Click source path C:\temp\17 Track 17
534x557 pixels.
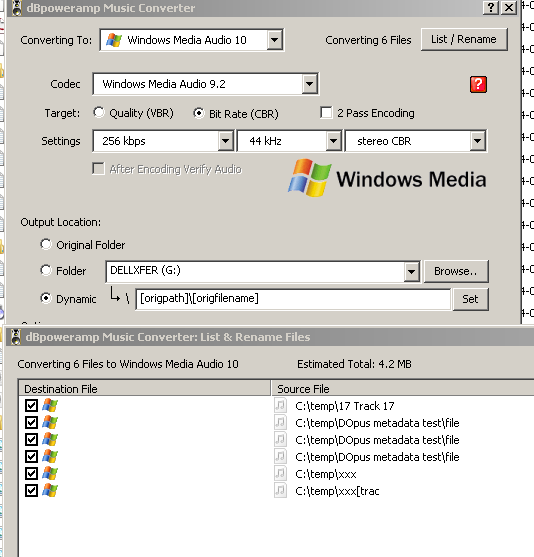tap(345, 406)
